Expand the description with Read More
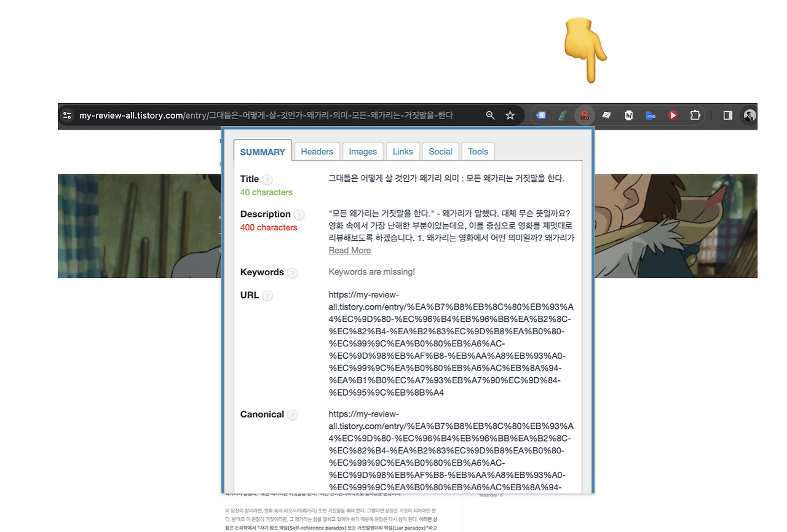Image resolution: width=787 pixels, height=532 pixels. tap(350, 250)
